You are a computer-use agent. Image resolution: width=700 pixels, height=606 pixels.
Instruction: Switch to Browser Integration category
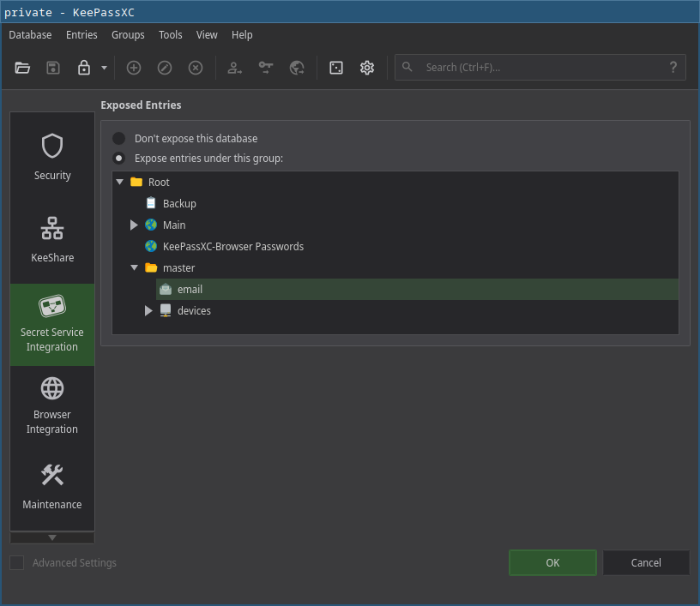point(52,406)
